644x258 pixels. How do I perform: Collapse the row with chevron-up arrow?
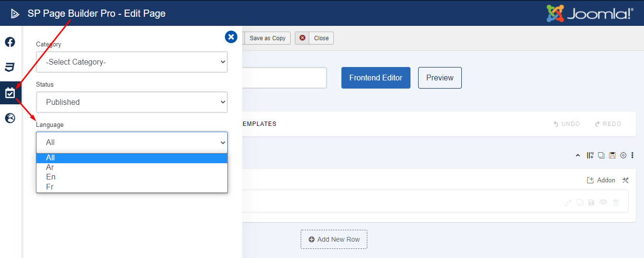pos(578,155)
